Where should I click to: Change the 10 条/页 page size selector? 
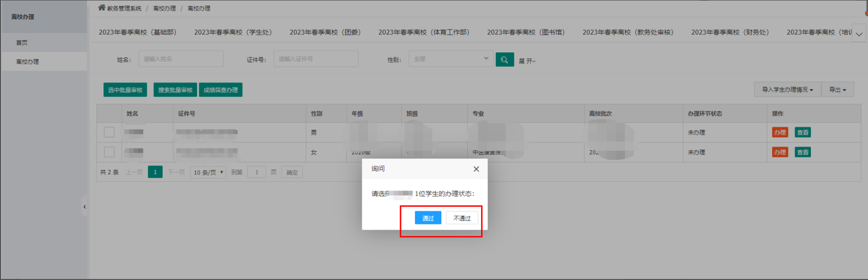click(x=208, y=173)
